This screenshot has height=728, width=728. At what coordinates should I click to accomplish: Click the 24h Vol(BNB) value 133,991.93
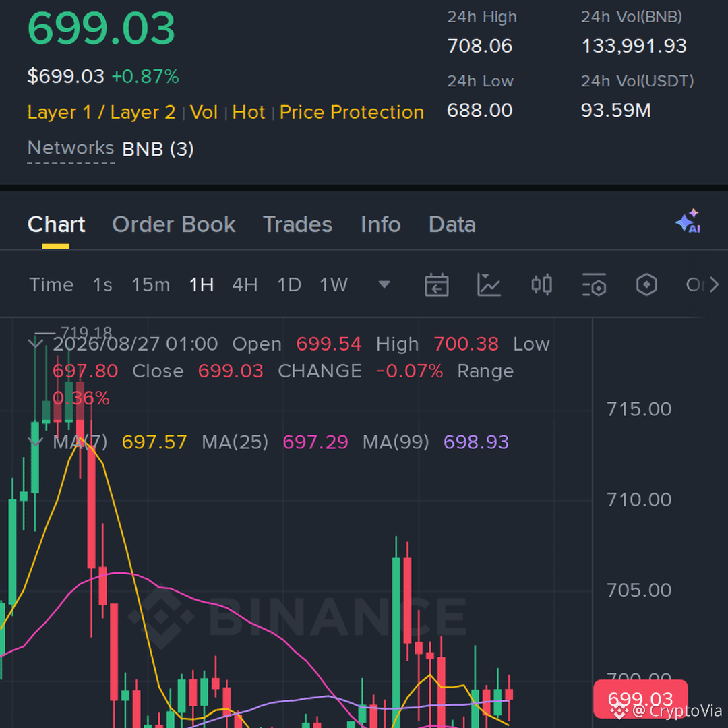tap(634, 46)
